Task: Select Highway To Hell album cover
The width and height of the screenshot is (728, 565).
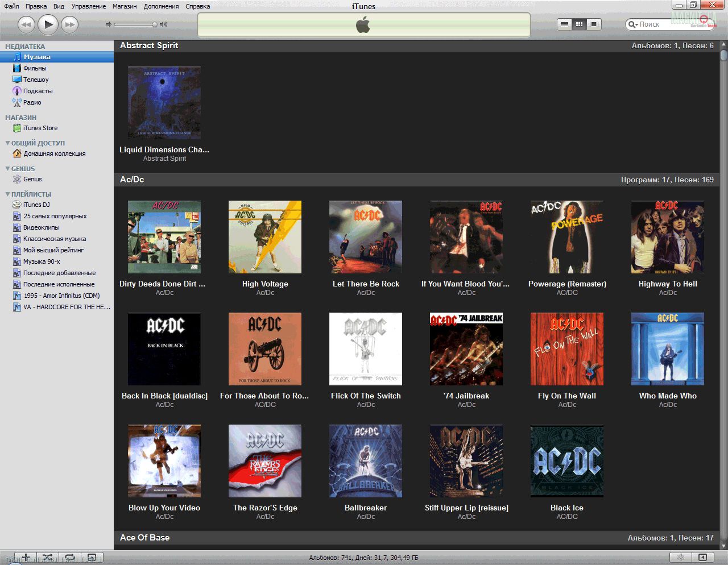Action: click(x=668, y=237)
